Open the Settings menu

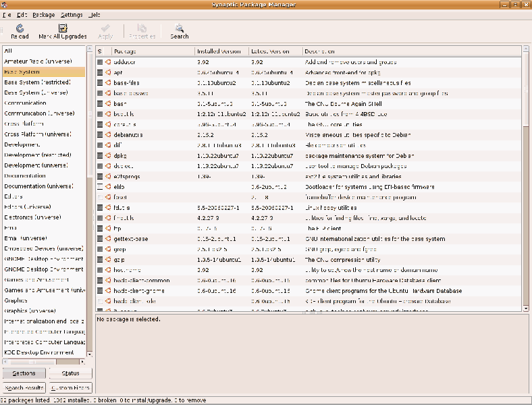click(72, 15)
